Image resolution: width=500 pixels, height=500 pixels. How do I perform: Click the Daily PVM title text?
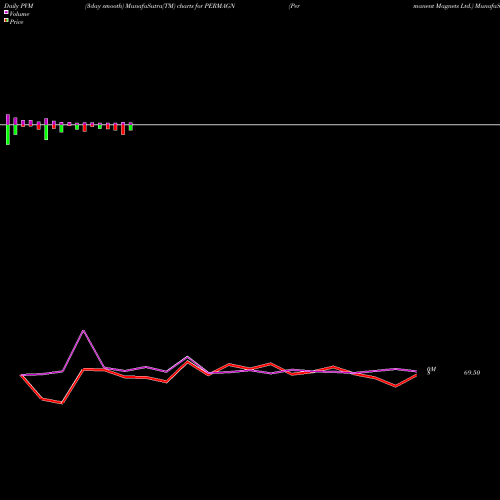(x=19, y=6)
